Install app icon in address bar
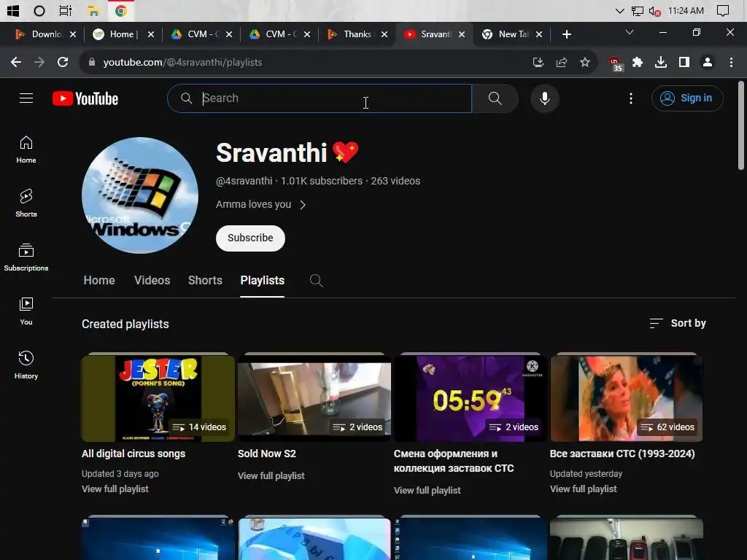The width and height of the screenshot is (747, 560). pos(538,63)
